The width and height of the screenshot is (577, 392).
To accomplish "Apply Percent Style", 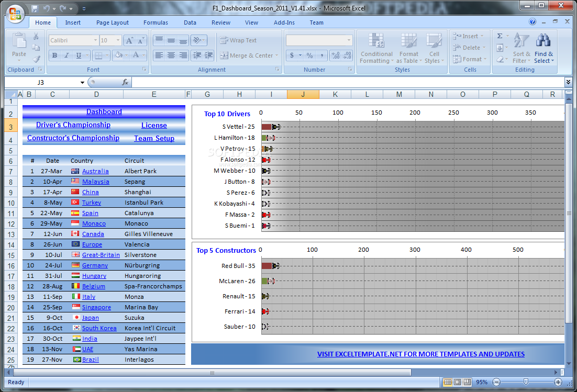I will pos(310,55).
